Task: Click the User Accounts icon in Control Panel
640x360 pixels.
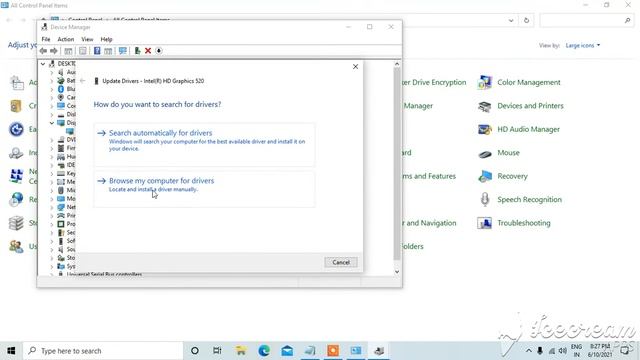Action: point(16,246)
